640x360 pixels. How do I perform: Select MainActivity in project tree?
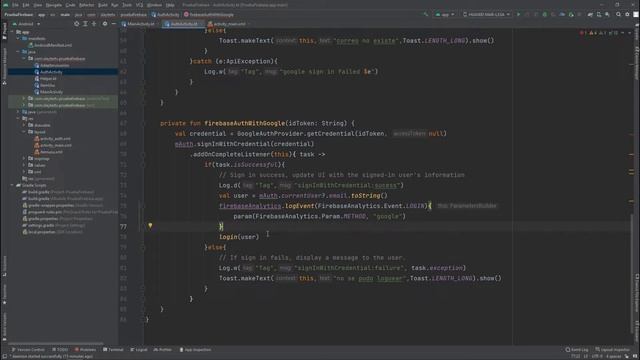pos(51,92)
